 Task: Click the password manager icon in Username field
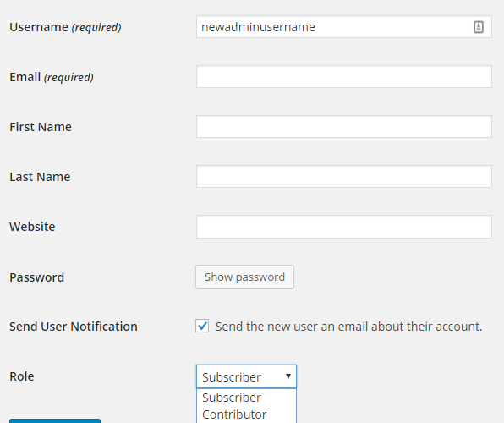479,27
